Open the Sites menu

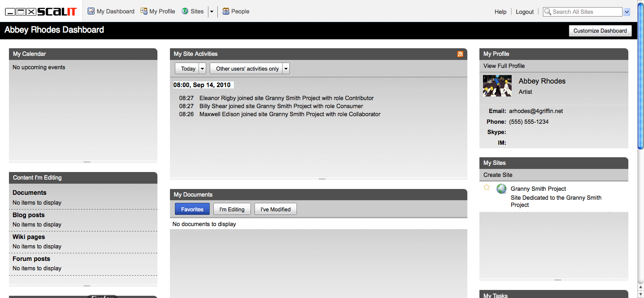coord(197,12)
